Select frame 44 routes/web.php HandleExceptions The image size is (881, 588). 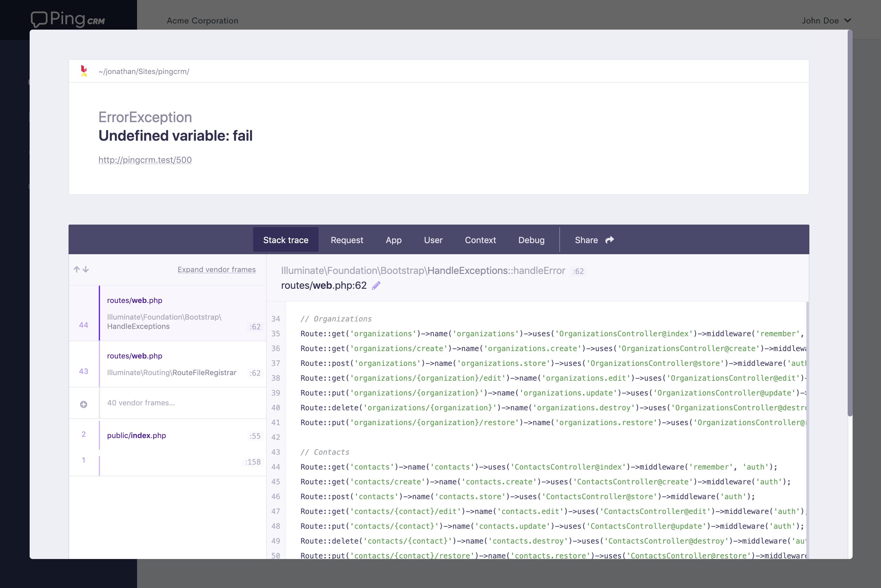(167, 313)
